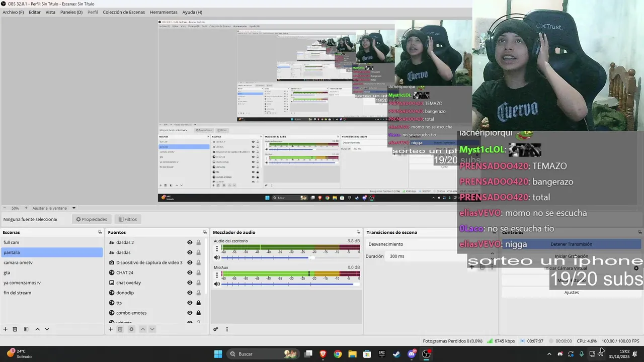Open the Editar menu

[x=35, y=12]
